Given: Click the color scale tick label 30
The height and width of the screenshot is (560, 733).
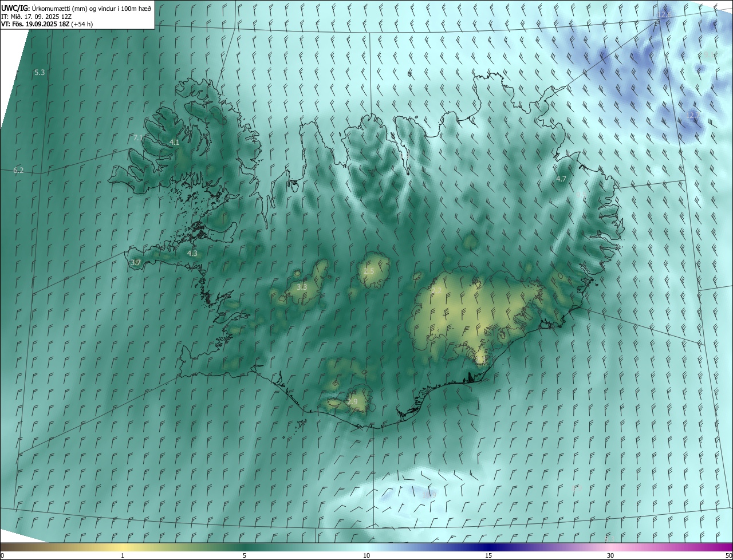Looking at the screenshot, I should pos(610,555).
